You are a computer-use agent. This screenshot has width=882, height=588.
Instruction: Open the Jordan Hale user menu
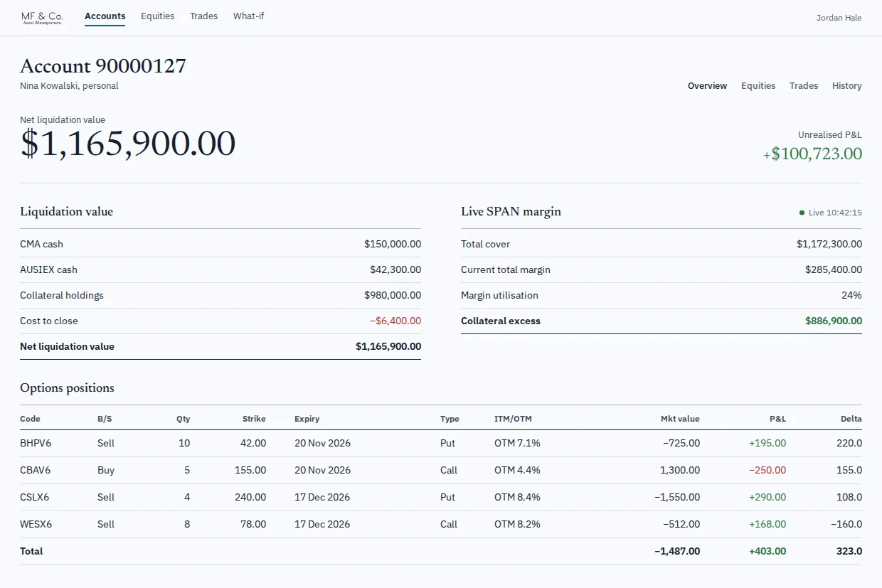click(x=839, y=18)
